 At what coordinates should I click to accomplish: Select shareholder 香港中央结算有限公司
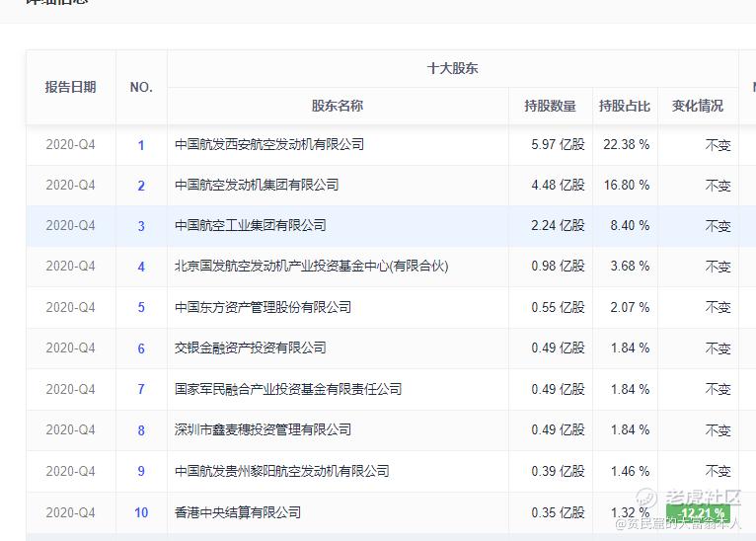pos(238,512)
